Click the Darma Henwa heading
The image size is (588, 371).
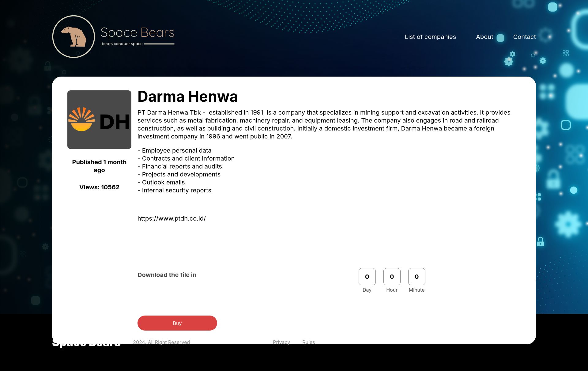point(187,97)
